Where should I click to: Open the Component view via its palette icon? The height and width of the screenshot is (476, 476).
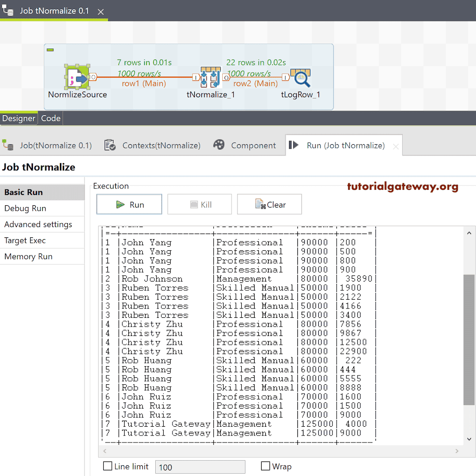[218, 145]
